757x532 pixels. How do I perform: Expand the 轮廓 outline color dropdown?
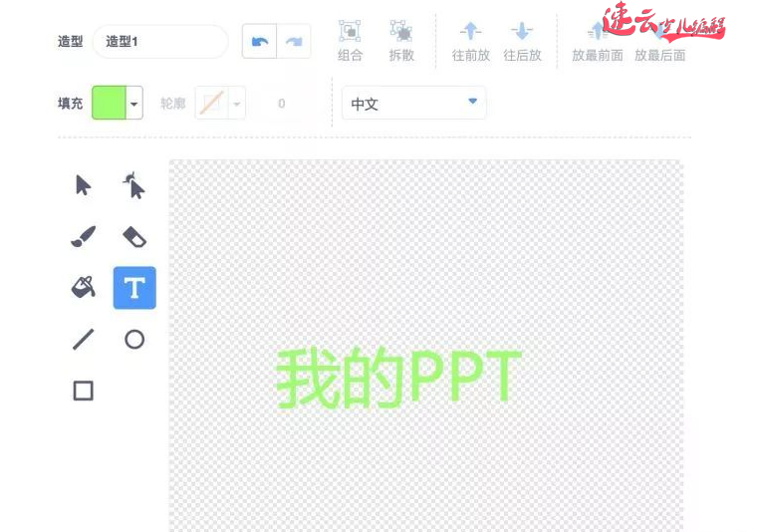click(236, 103)
